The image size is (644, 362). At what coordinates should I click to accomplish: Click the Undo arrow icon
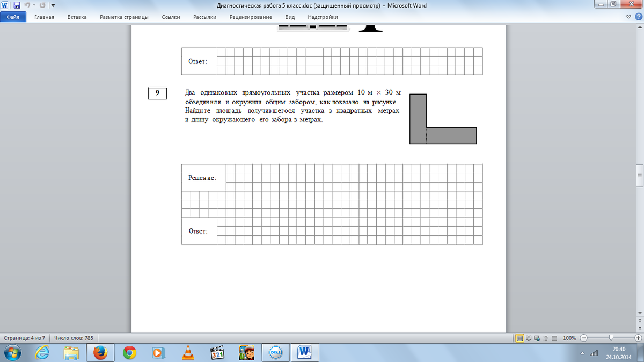tap(26, 5)
